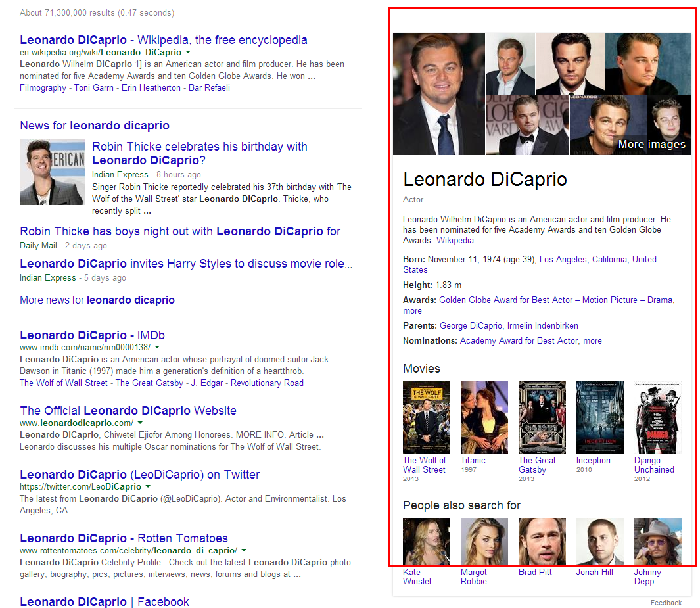Open Leonardo DiCaprio Facebook result
Image resolution: width=700 pixels, height=608 pixels.
(105, 601)
